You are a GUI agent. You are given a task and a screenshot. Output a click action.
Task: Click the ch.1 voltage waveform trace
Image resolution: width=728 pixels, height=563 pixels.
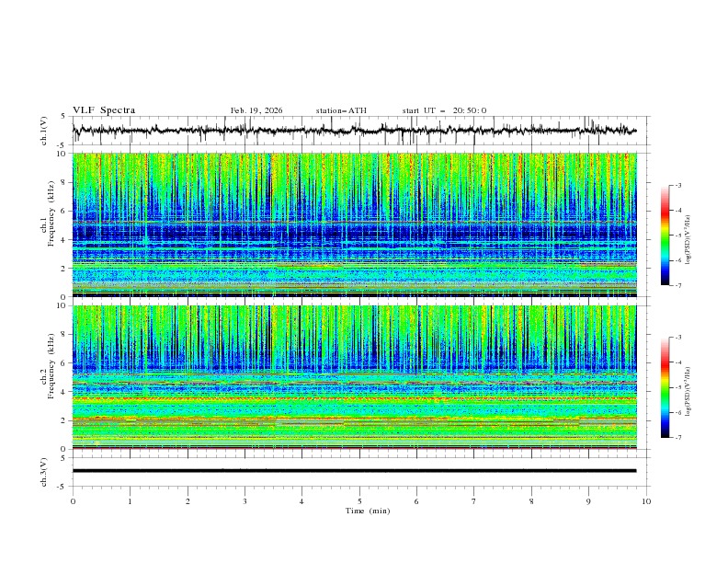coord(354,131)
